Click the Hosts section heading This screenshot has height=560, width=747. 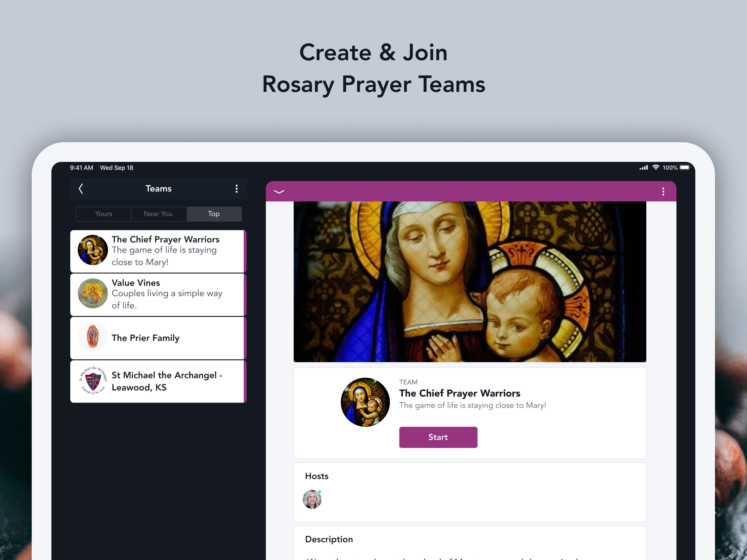tap(317, 476)
